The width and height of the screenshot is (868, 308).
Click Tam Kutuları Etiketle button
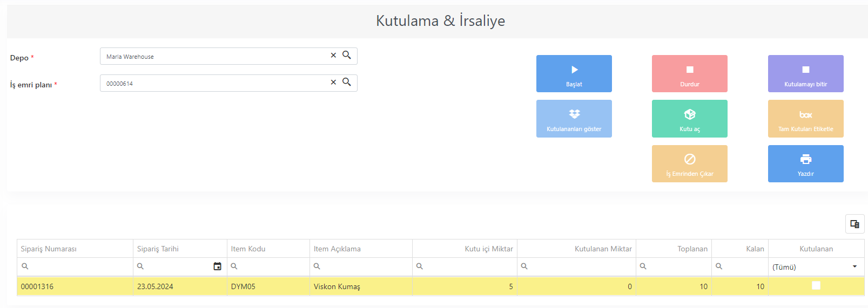pos(805,119)
